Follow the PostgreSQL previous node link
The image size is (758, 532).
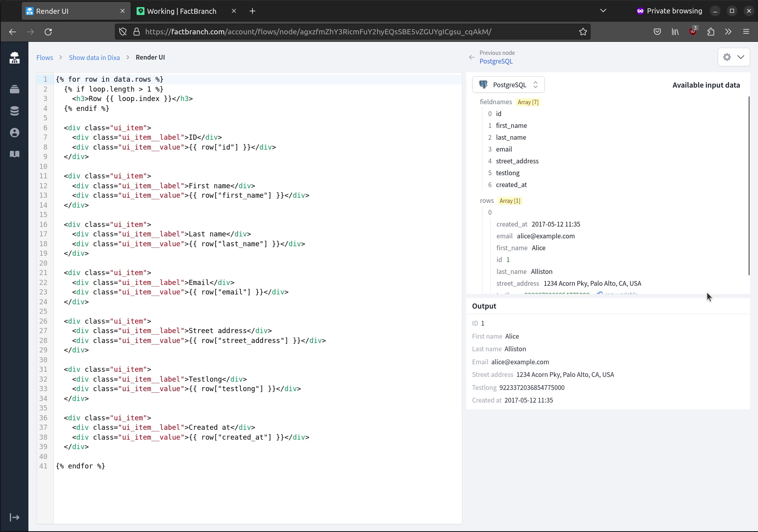click(x=496, y=61)
